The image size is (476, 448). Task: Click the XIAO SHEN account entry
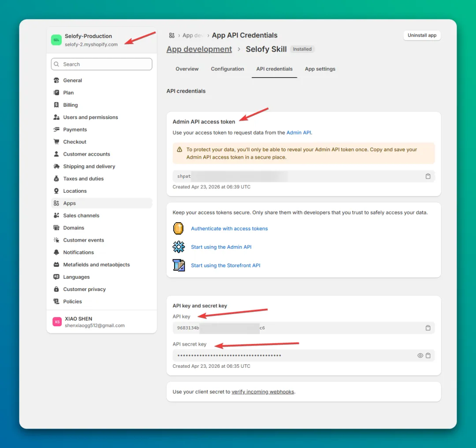click(x=102, y=321)
